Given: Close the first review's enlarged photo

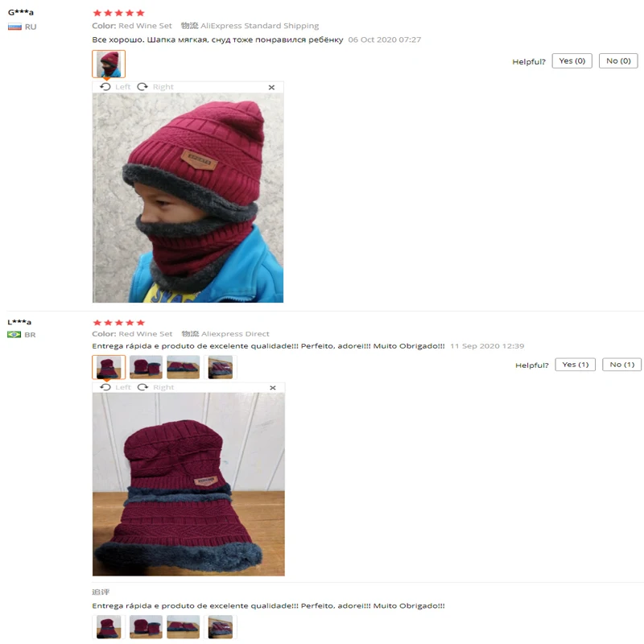Looking at the screenshot, I should 271,88.
